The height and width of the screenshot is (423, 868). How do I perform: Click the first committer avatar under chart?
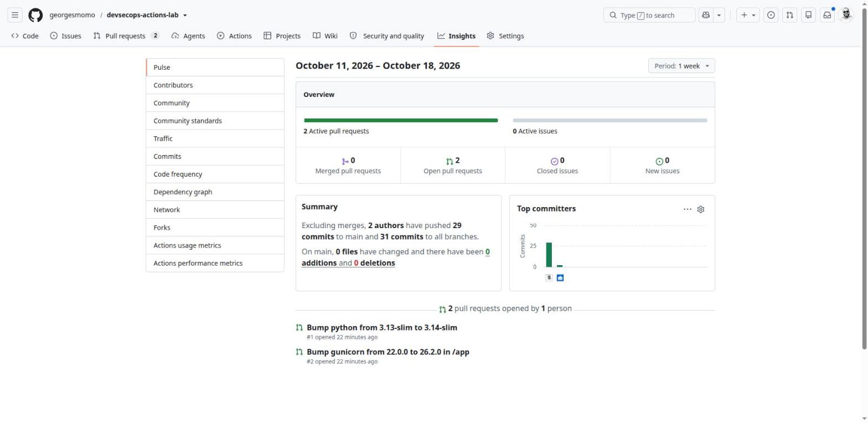point(549,278)
